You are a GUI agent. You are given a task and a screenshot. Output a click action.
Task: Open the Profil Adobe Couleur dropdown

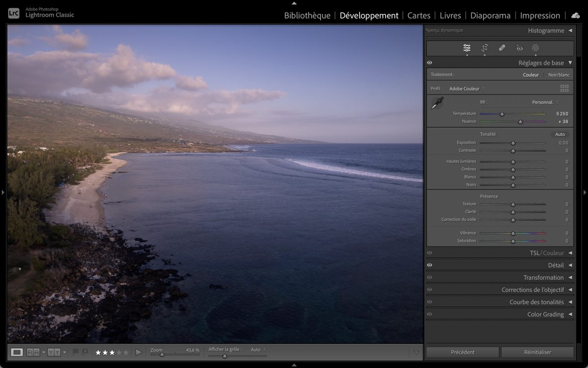pyautogui.click(x=466, y=89)
